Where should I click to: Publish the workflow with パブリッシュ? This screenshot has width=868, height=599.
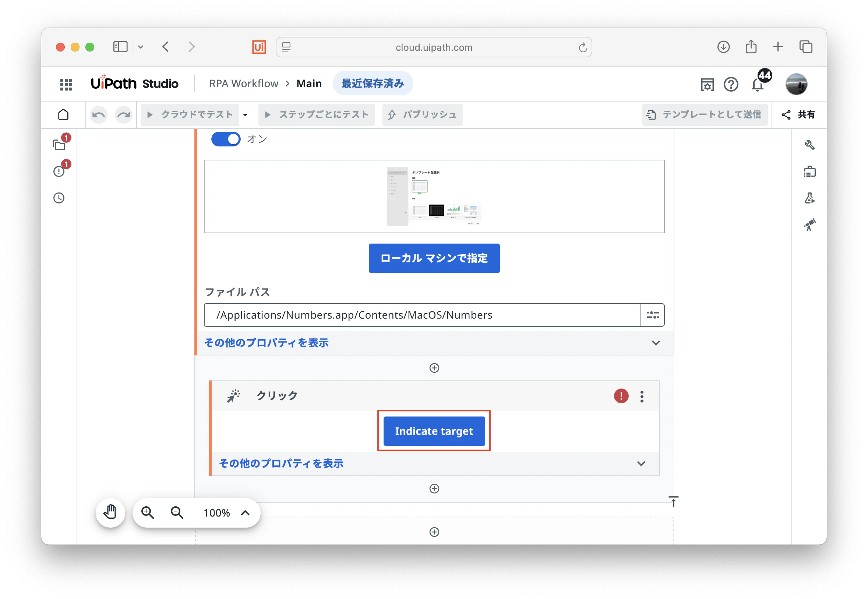(422, 114)
